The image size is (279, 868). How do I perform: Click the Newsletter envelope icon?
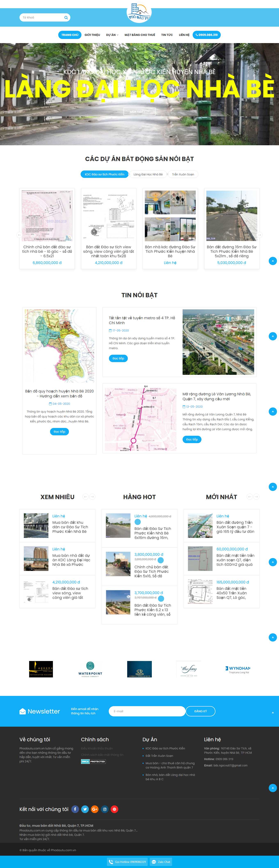(x=23, y=711)
